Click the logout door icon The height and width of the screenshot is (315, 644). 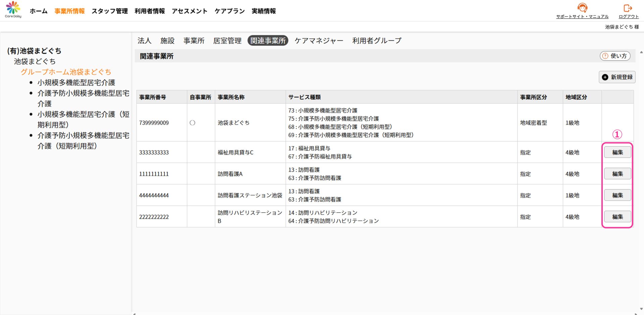click(628, 8)
